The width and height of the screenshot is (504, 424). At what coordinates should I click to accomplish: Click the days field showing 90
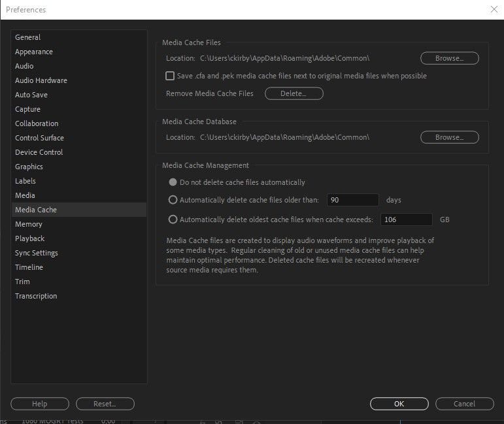click(352, 200)
